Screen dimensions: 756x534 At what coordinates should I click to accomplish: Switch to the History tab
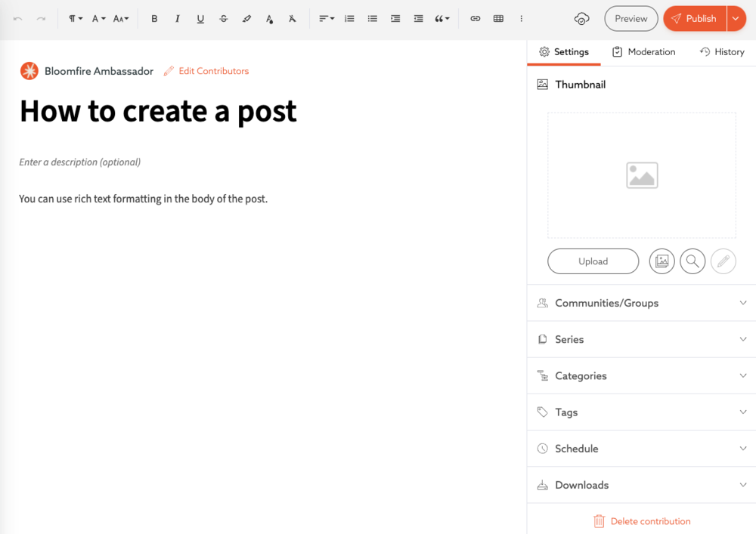click(x=722, y=52)
